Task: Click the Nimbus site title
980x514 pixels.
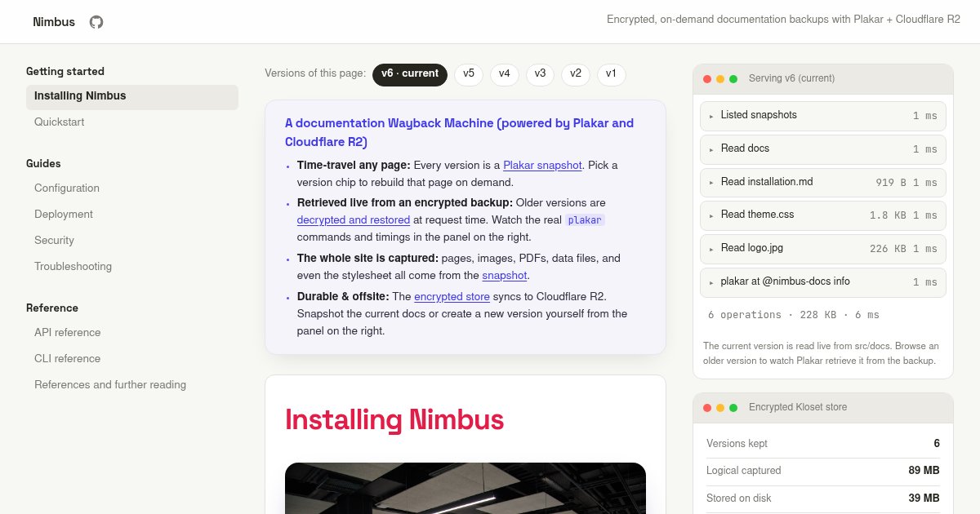Action: pos(54,22)
